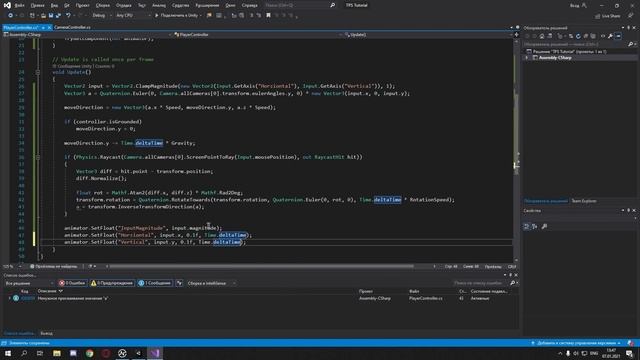Click add to source control in status bar
The image size is (640, 360).
coord(576,343)
